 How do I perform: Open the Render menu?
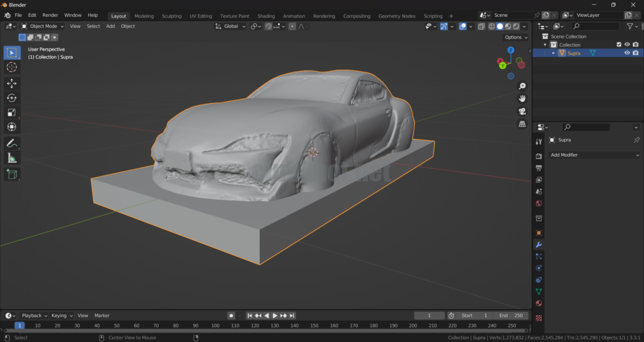tap(50, 15)
